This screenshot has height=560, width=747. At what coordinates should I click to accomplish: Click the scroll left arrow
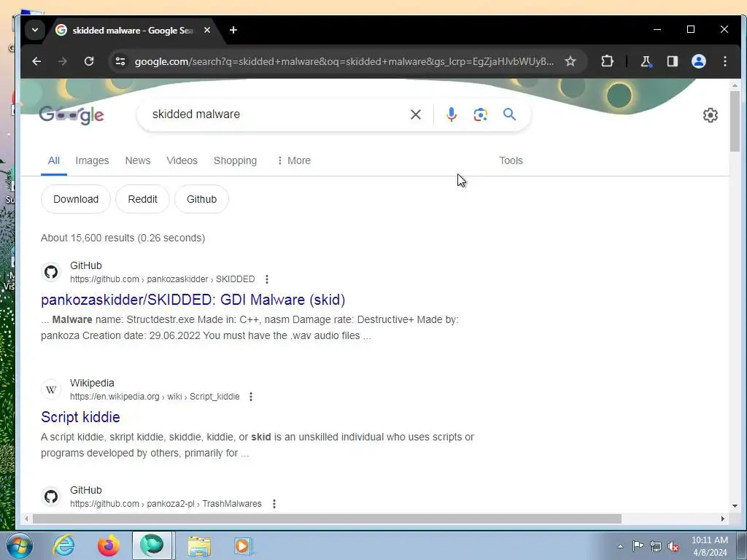click(x=27, y=518)
